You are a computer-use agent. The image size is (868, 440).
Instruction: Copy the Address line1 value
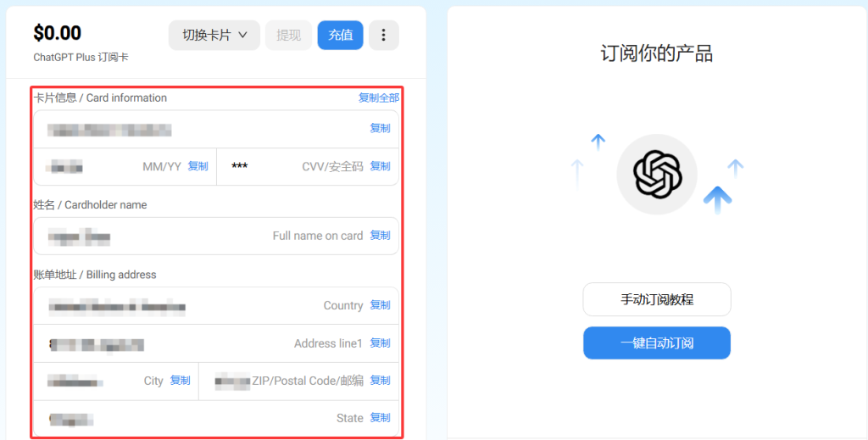tap(381, 343)
